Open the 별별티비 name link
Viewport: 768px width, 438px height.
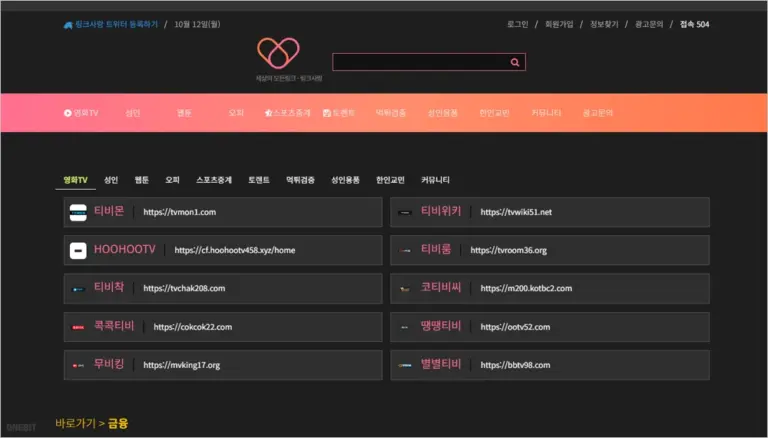click(x=441, y=364)
